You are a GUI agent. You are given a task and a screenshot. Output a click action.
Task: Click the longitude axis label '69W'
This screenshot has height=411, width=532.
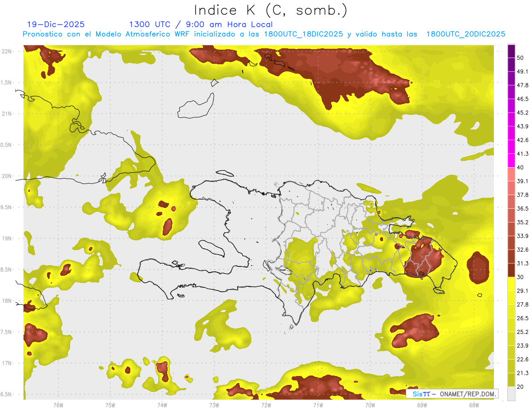coord(422,405)
